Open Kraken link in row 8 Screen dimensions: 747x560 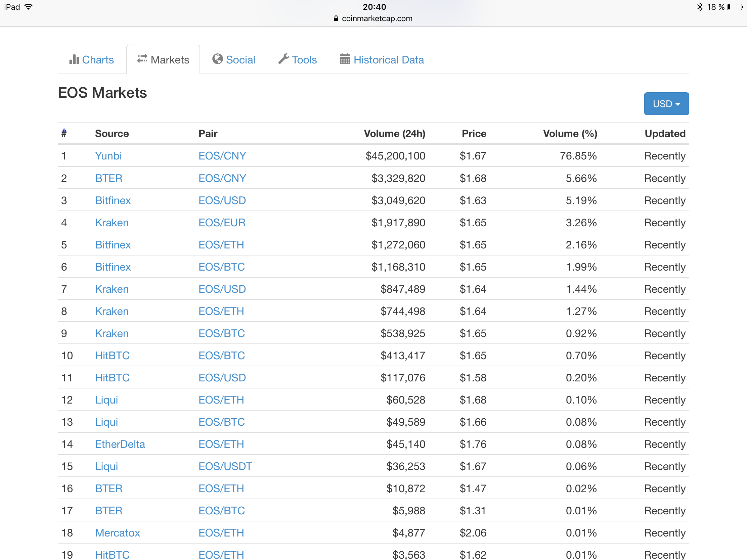click(112, 311)
